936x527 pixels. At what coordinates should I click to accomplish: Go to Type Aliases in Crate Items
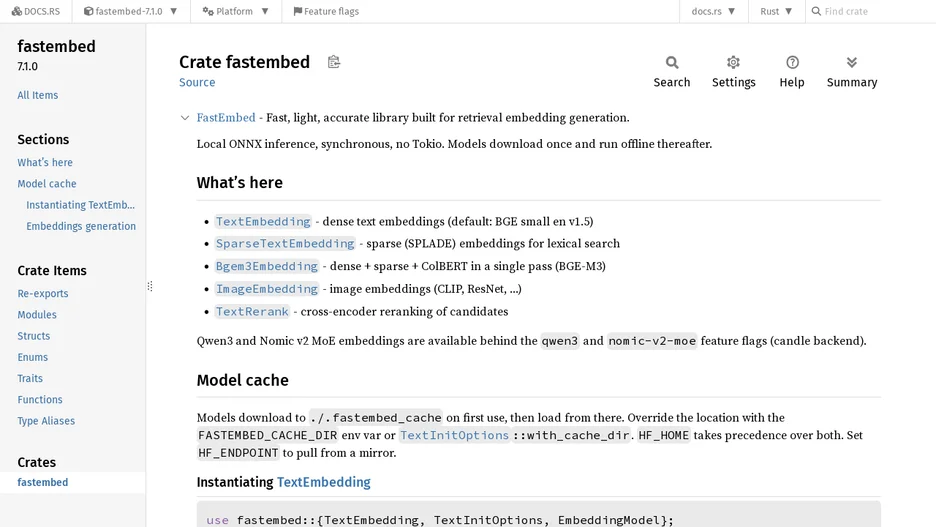(46, 421)
